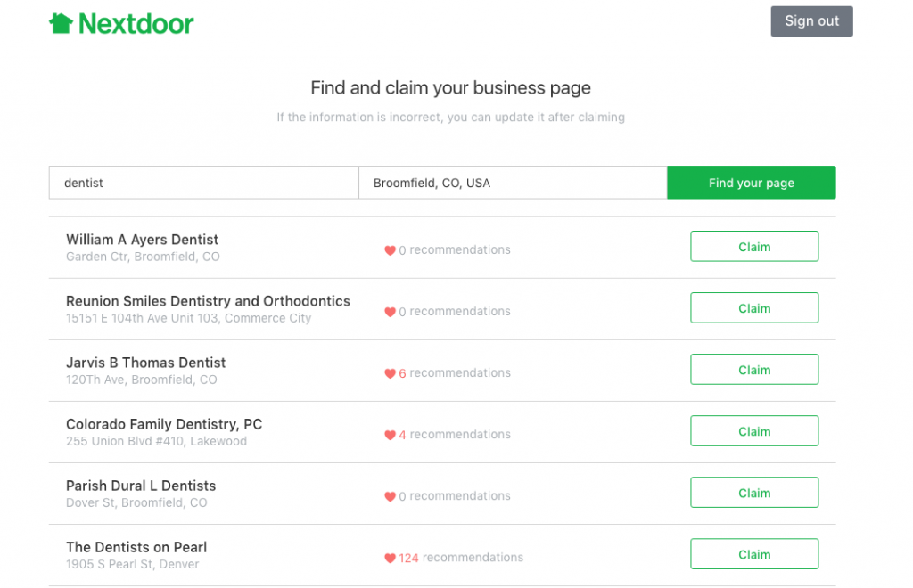The height and width of the screenshot is (588, 913).
Task: Focus the dentist search input field
Action: click(x=203, y=183)
